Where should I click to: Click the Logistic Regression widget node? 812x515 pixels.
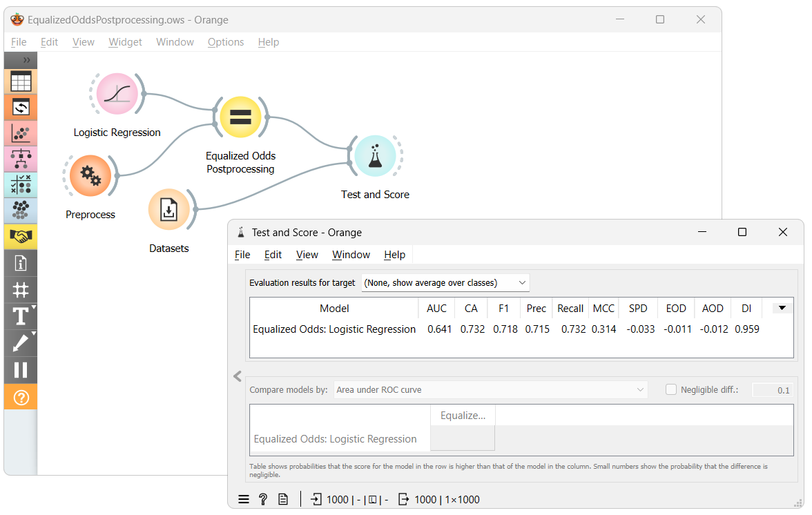[117, 94]
